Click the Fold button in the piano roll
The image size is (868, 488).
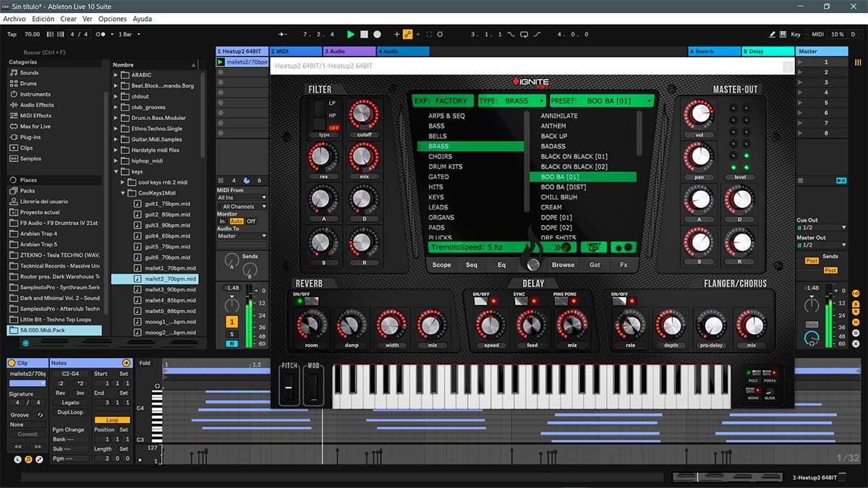pos(145,363)
